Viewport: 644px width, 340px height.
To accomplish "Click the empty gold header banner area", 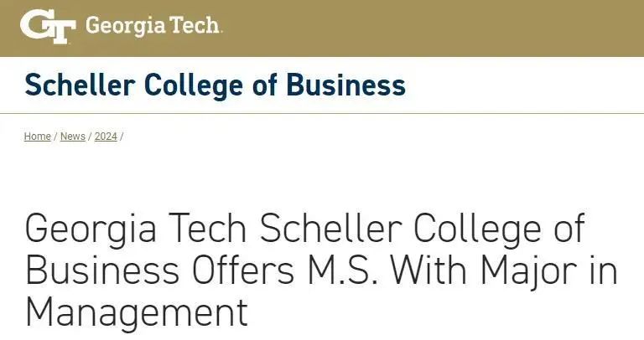I will click(x=436, y=28).
